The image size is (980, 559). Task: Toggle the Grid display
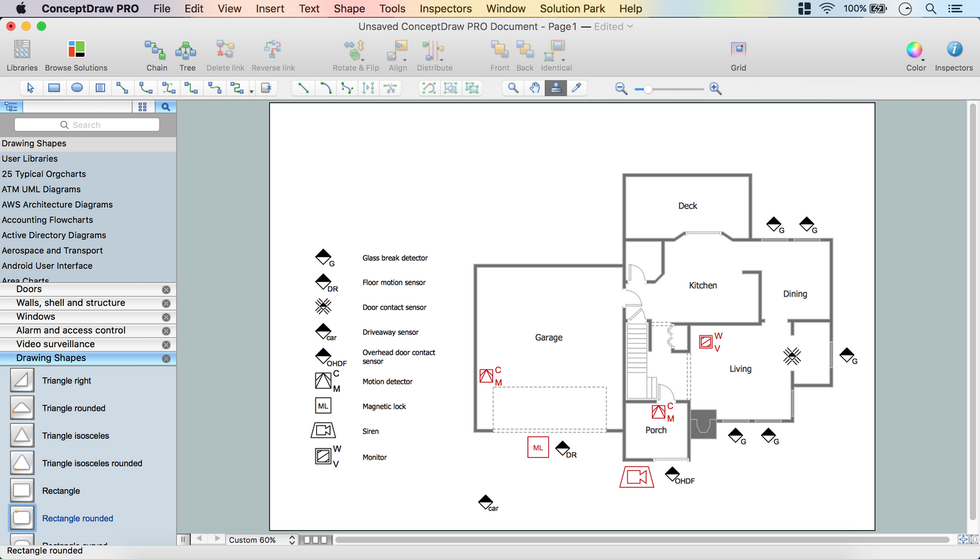[x=738, y=50]
